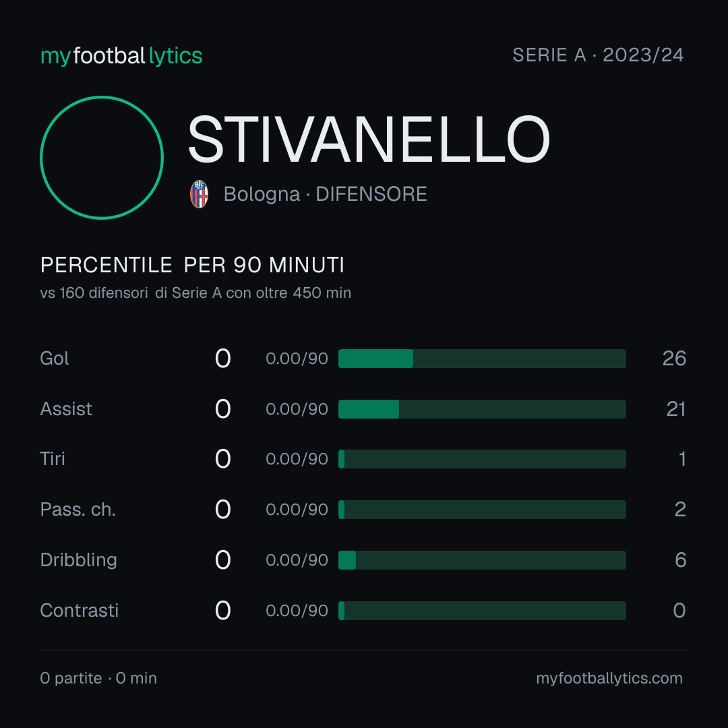
Task: Click the Bologna club crest icon
Action: [199, 194]
